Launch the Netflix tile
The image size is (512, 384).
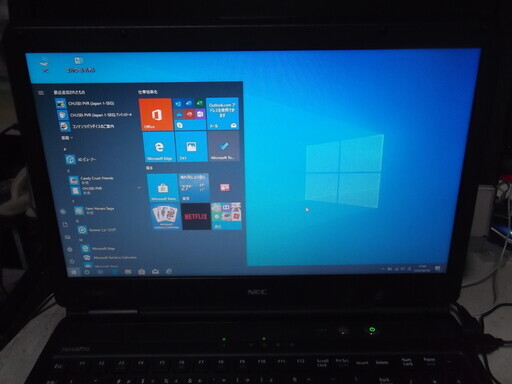(196, 216)
